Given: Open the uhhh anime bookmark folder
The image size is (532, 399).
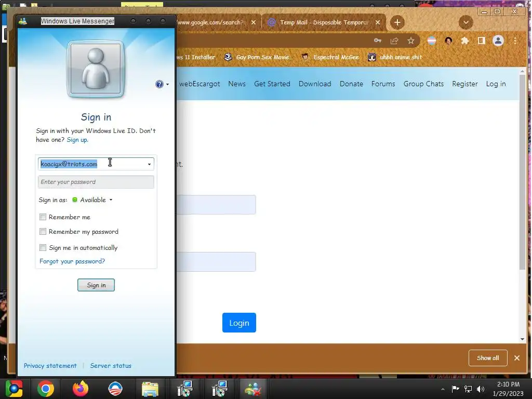Looking at the screenshot, I should [x=395, y=57].
